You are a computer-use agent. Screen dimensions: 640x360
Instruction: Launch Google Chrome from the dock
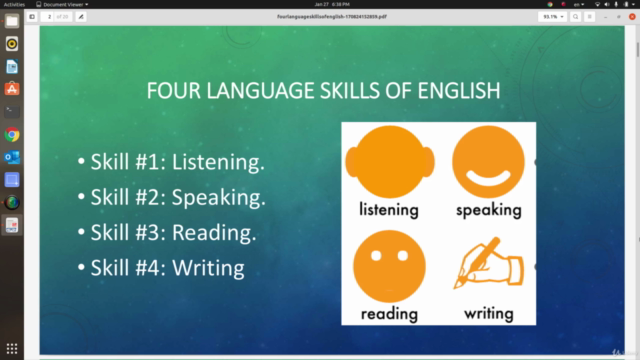[x=12, y=135]
